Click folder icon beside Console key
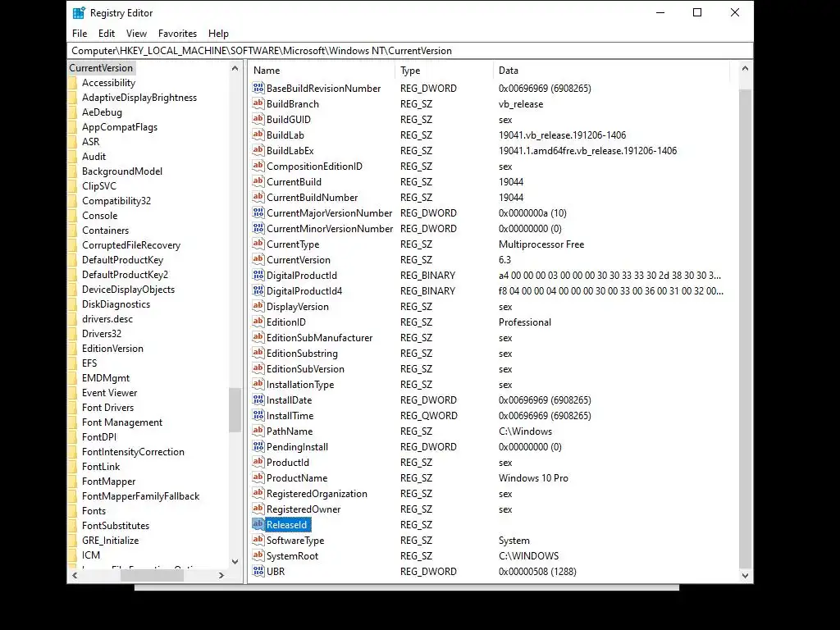The image size is (840, 630). tap(73, 216)
